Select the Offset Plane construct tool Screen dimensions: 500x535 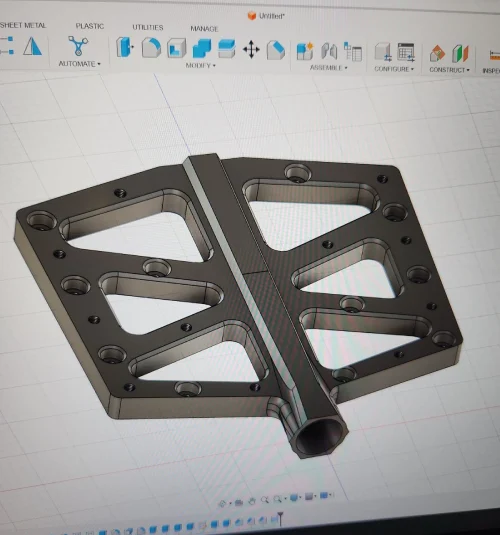[x=437, y=54]
